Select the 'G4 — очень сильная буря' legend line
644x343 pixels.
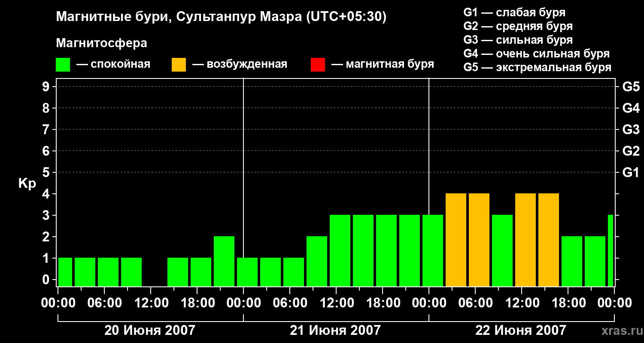[537, 54]
